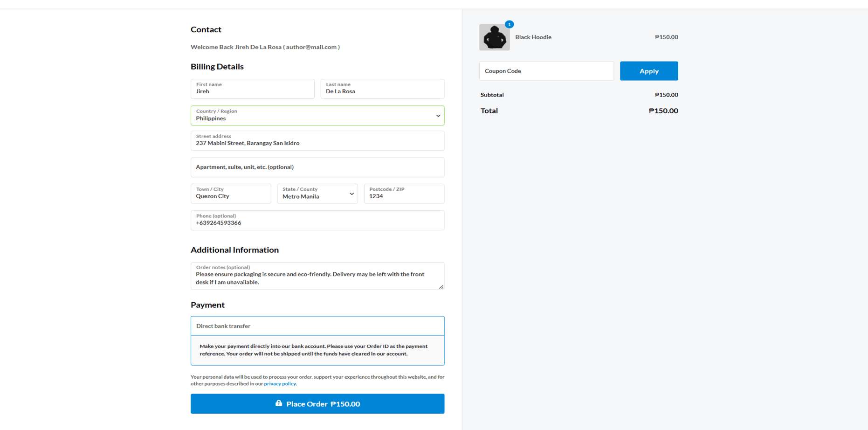Open the privacy policy link
Image resolution: width=868 pixels, height=430 pixels.
(x=280, y=384)
